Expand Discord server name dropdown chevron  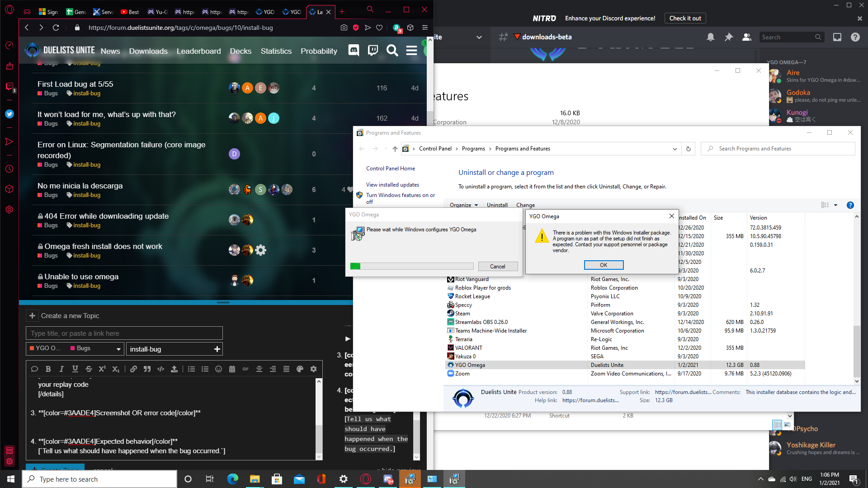[x=479, y=37]
